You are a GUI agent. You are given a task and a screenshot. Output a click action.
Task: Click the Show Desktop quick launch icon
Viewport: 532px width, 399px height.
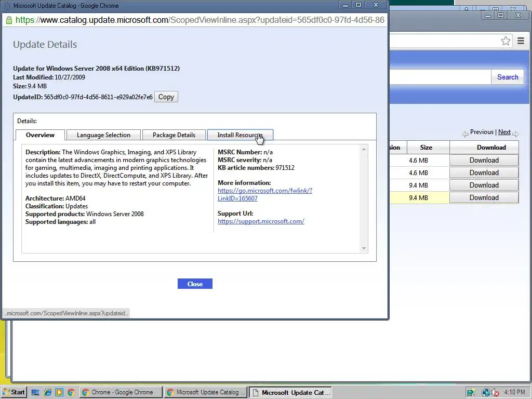(x=35, y=393)
